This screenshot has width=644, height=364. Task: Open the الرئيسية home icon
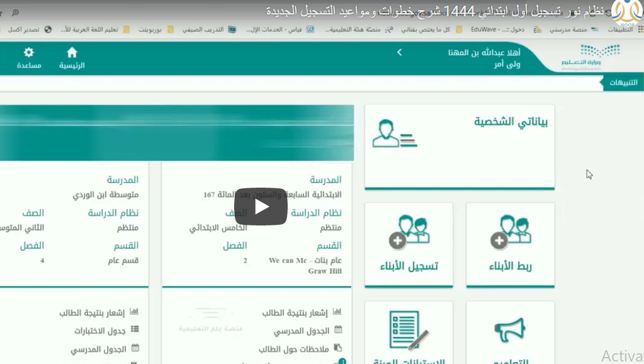coord(72,58)
